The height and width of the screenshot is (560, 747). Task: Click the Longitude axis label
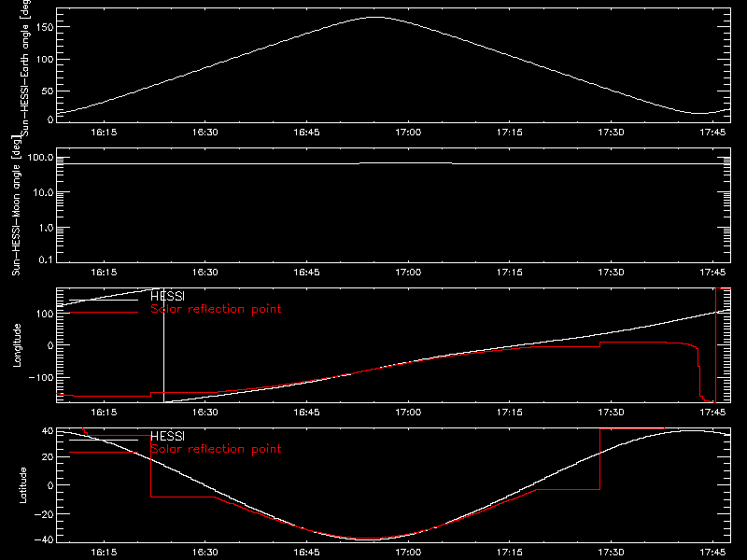click(x=17, y=345)
